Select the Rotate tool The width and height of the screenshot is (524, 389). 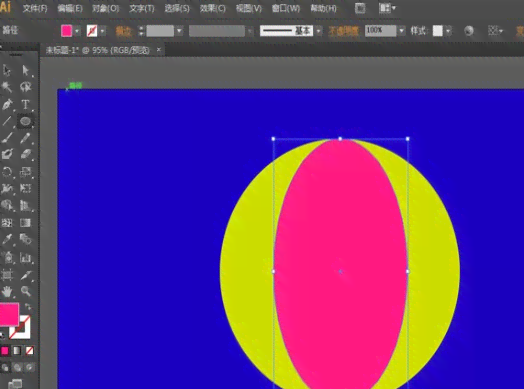point(7,172)
